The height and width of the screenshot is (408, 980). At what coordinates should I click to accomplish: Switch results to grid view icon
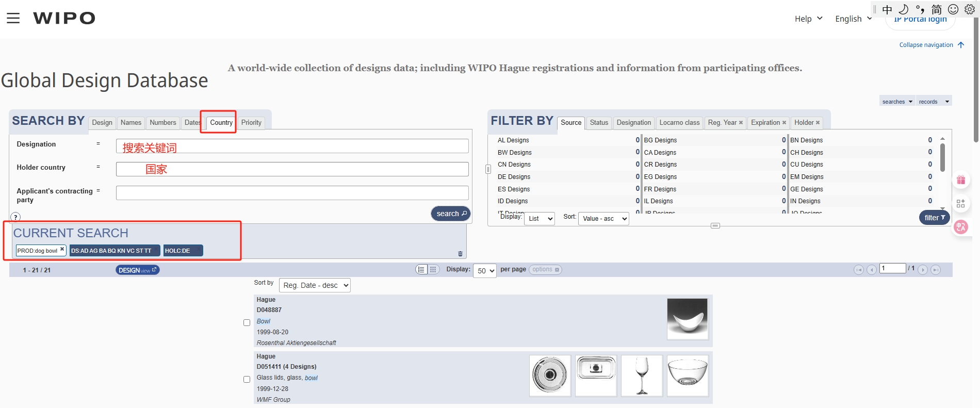coord(433,270)
